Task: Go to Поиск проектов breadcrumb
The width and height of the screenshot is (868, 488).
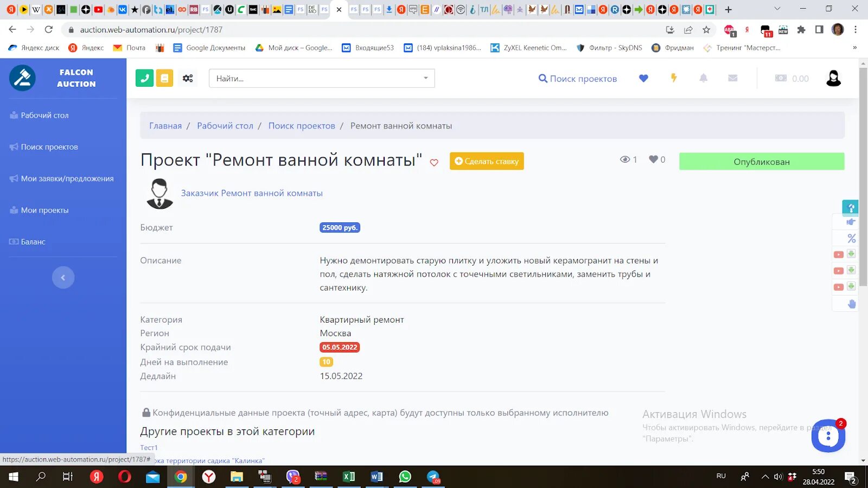Action: 302,126
